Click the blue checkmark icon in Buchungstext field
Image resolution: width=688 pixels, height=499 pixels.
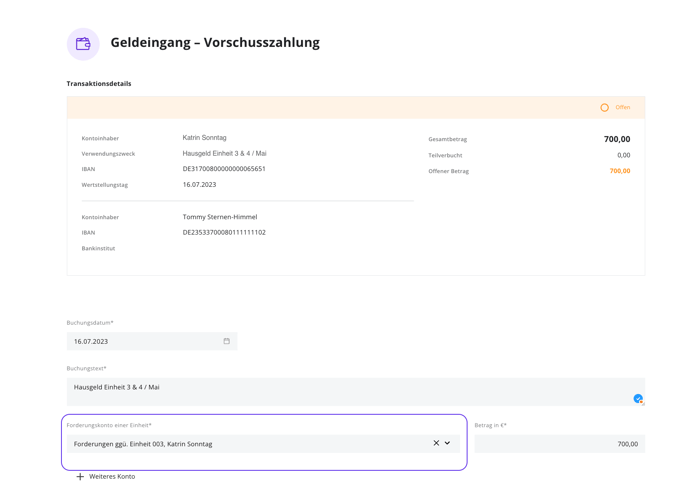click(x=638, y=398)
